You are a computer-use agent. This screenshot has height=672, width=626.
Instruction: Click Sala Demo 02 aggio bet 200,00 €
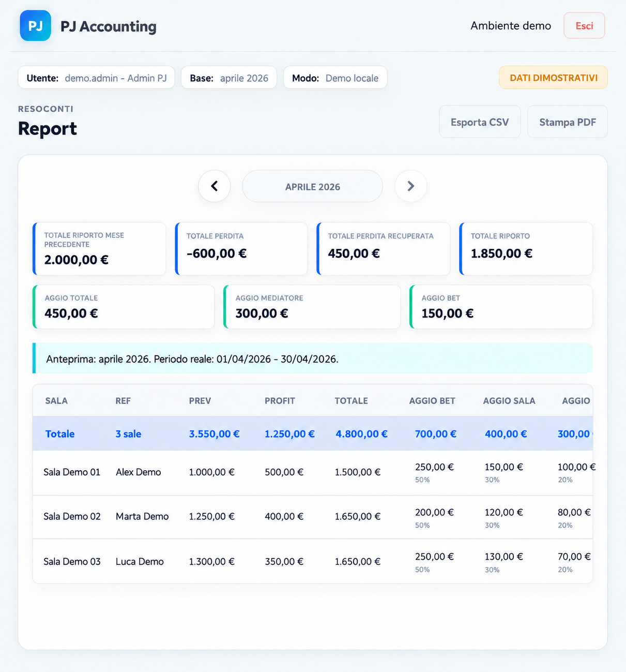point(434,512)
